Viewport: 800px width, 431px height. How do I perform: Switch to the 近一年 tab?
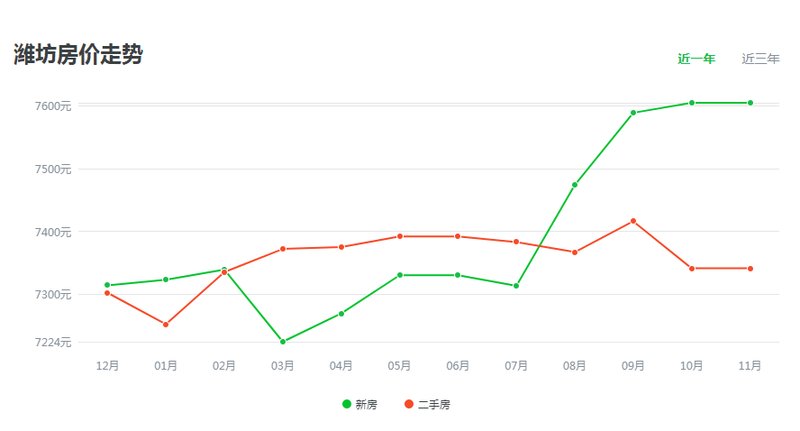point(696,59)
